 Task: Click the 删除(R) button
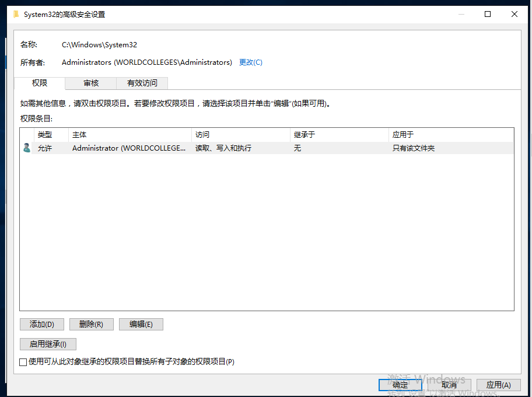click(x=91, y=324)
